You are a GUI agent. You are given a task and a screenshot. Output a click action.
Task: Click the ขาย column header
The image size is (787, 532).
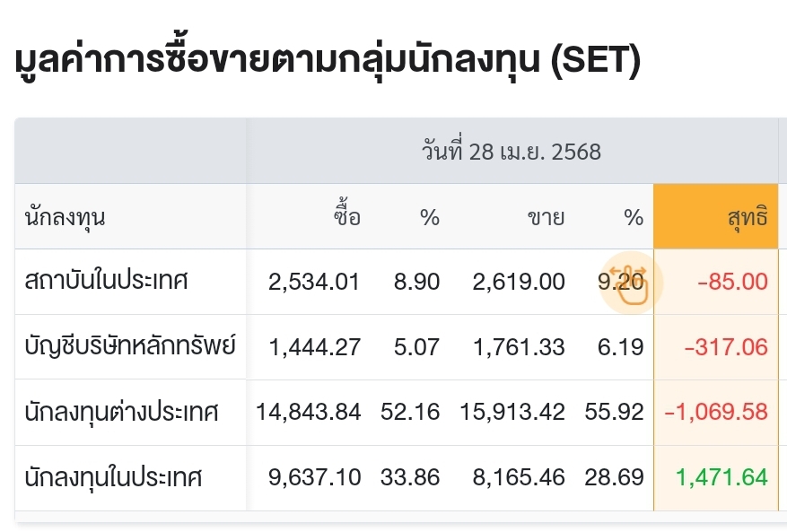coord(547,218)
